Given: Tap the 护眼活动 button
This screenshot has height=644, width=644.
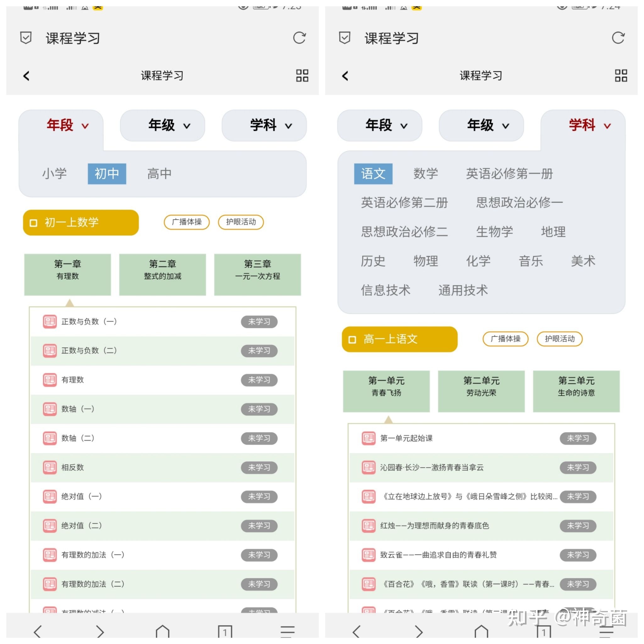Looking at the screenshot, I should [241, 222].
